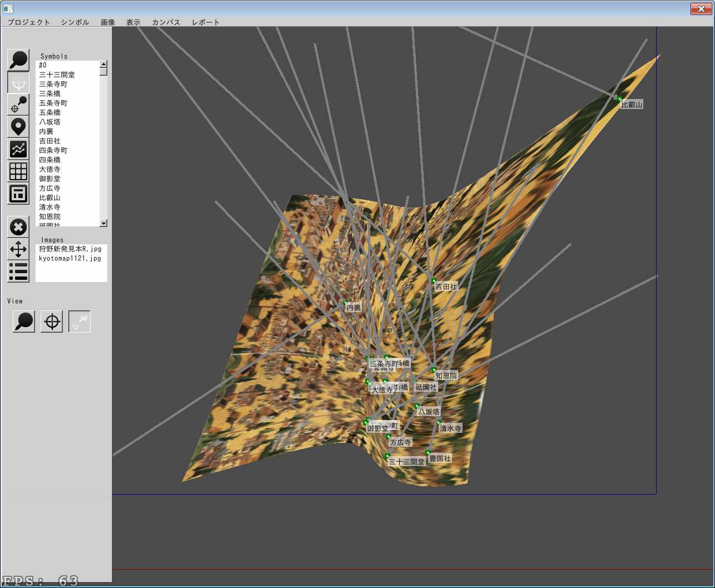Click the 祇園社 label on the canvas
The width and height of the screenshot is (715, 588).
pos(426,387)
